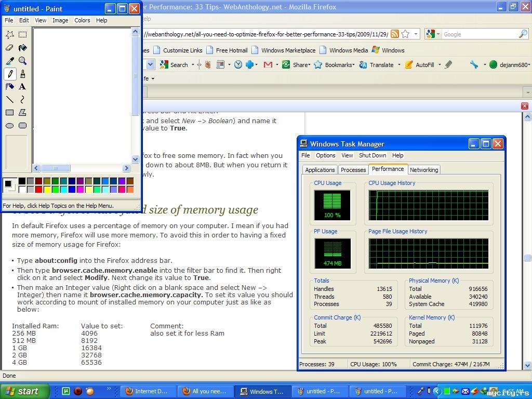Bookmark page with the address bar star

405,34
